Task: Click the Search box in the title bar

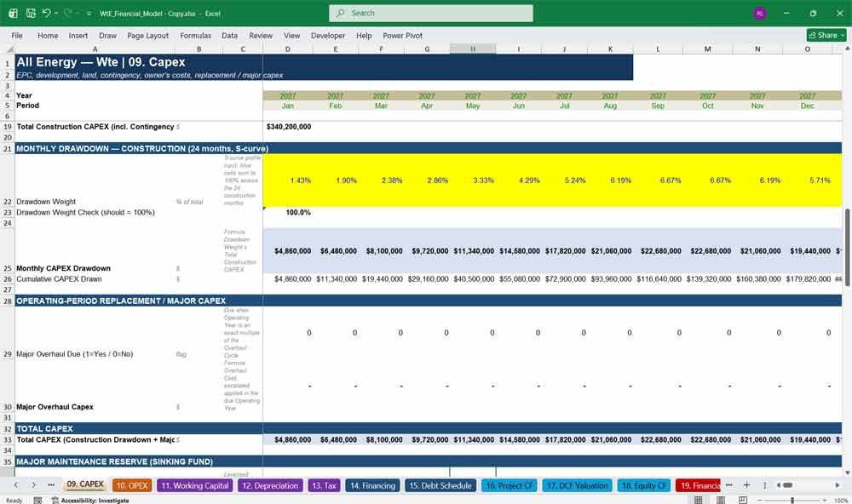Action: (x=431, y=13)
